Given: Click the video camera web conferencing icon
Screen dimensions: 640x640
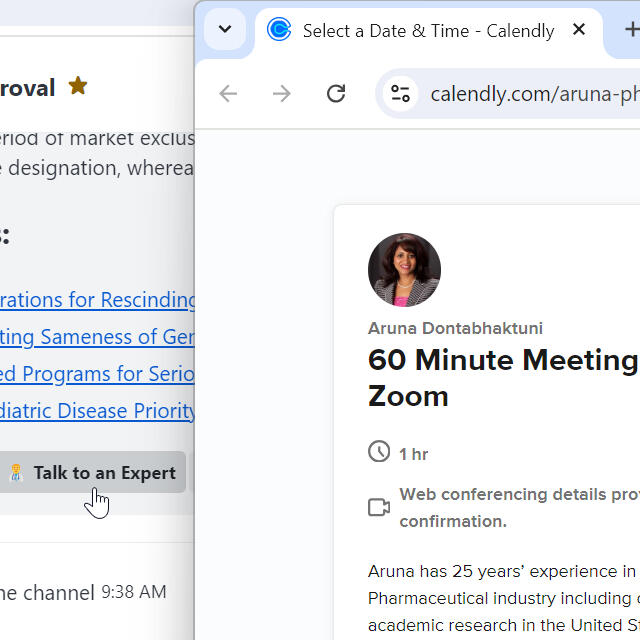Looking at the screenshot, I should point(379,507).
